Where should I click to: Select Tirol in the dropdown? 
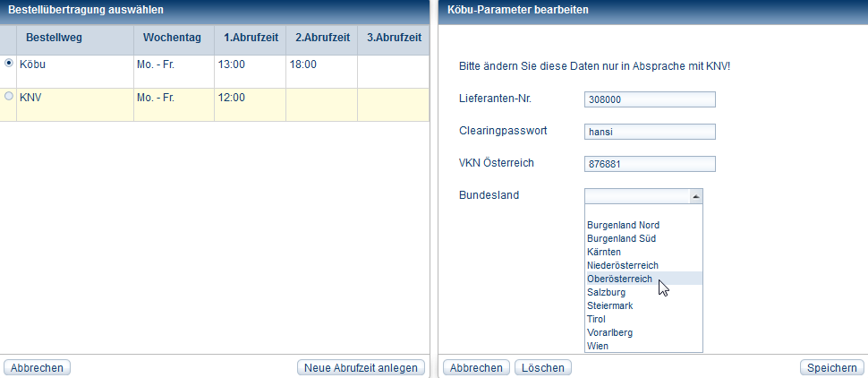(x=596, y=319)
